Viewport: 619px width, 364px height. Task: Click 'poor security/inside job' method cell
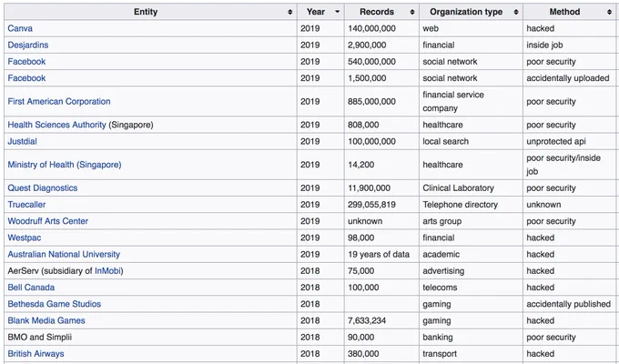coord(570,165)
